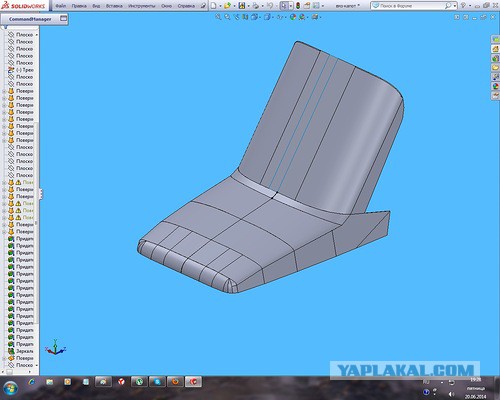Open Skype from the taskbar
Viewport: 500px width, 400px height.
point(158,382)
